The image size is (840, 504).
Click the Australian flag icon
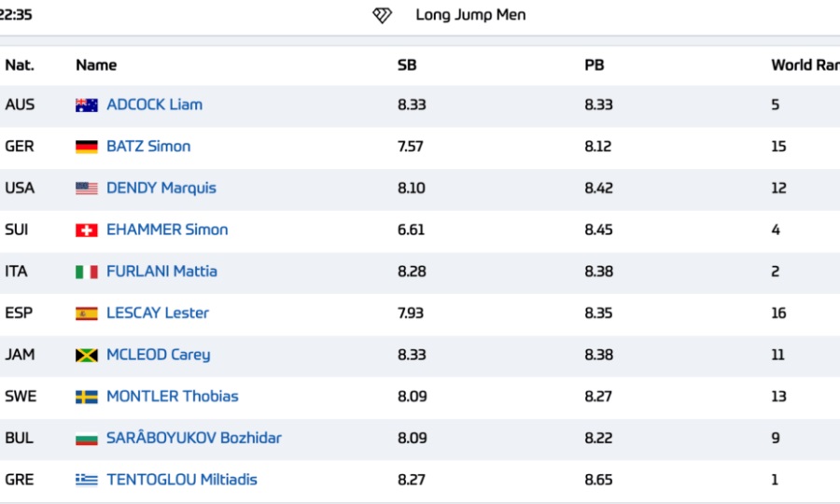(86, 105)
